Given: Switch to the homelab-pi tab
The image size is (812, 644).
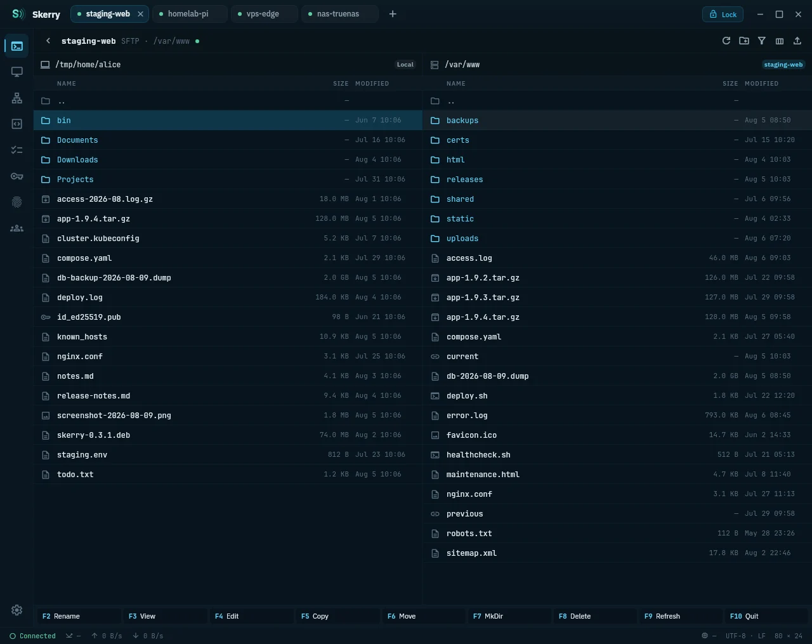Looking at the screenshot, I should click(x=190, y=14).
